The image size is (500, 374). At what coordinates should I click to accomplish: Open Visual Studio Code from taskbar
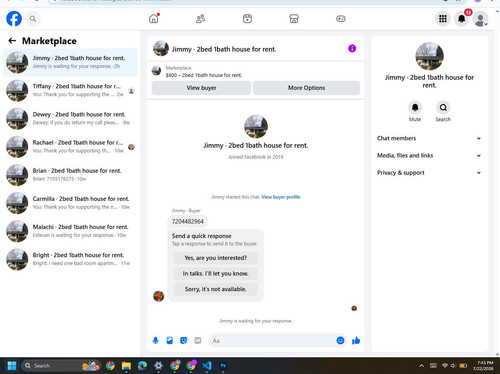207,366
